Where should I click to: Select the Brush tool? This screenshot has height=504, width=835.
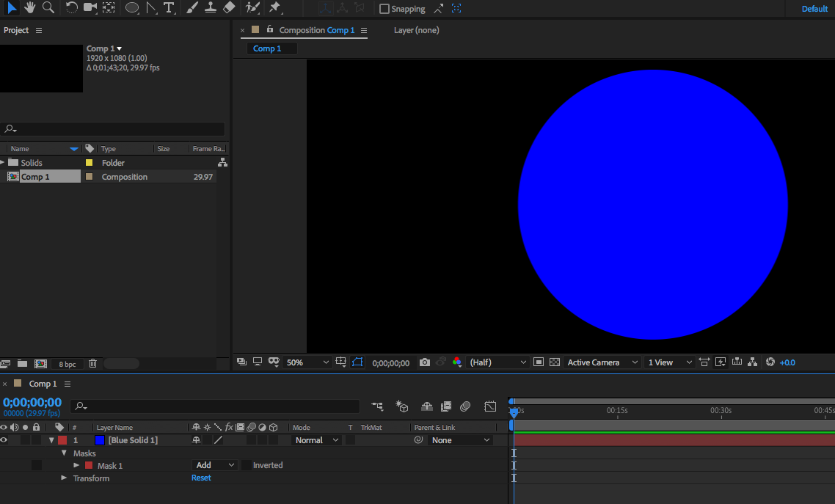(192, 8)
